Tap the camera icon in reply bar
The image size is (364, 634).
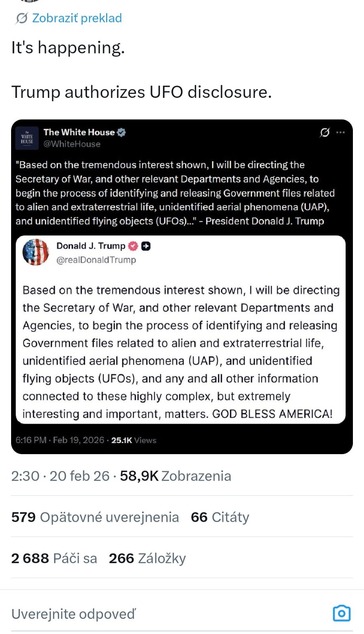tap(341, 613)
